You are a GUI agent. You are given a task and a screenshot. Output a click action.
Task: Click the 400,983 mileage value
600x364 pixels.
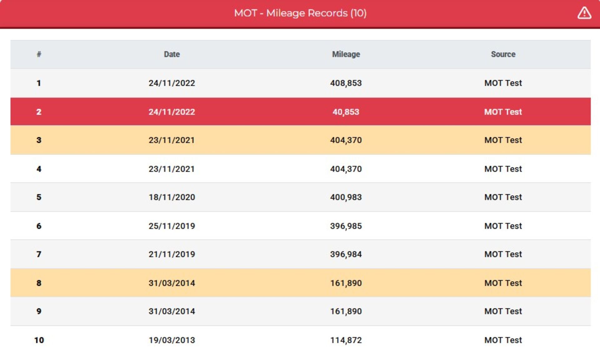(346, 197)
